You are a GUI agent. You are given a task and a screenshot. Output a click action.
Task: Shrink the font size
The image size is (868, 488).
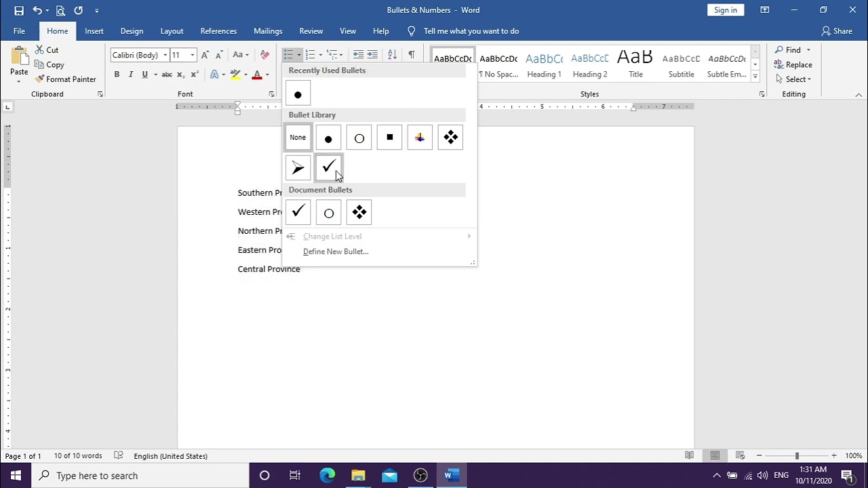tap(218, 55)
